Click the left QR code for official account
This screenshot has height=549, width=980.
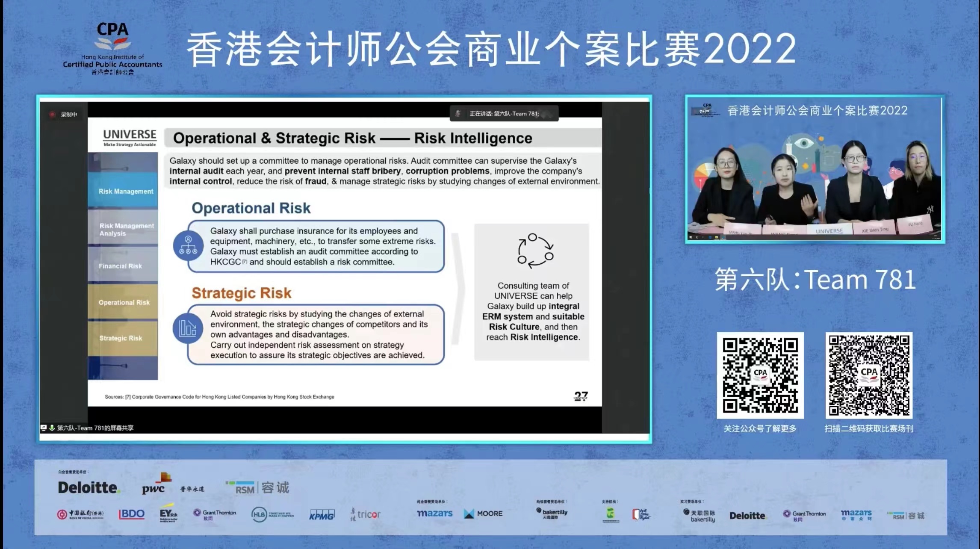point(760,375)
